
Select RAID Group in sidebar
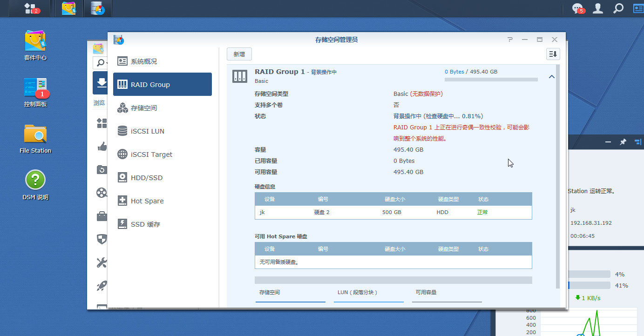click(163, 84)
